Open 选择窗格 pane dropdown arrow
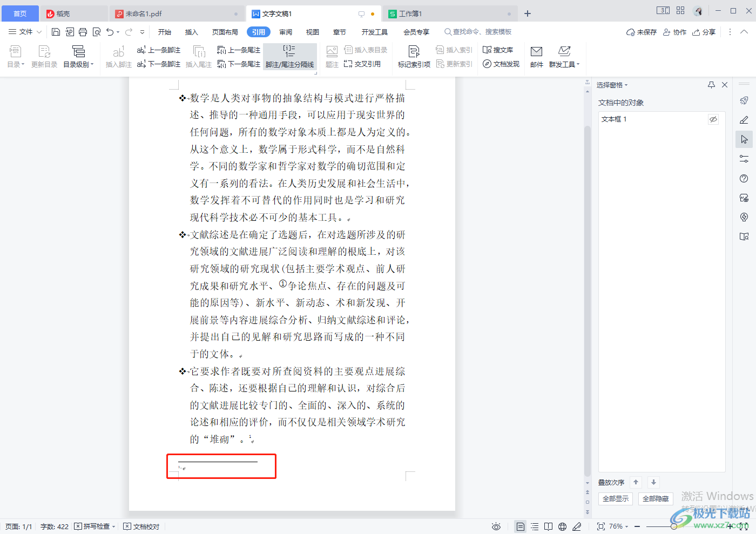This screenshot has width=756, height=534. (x=626, y=85)
